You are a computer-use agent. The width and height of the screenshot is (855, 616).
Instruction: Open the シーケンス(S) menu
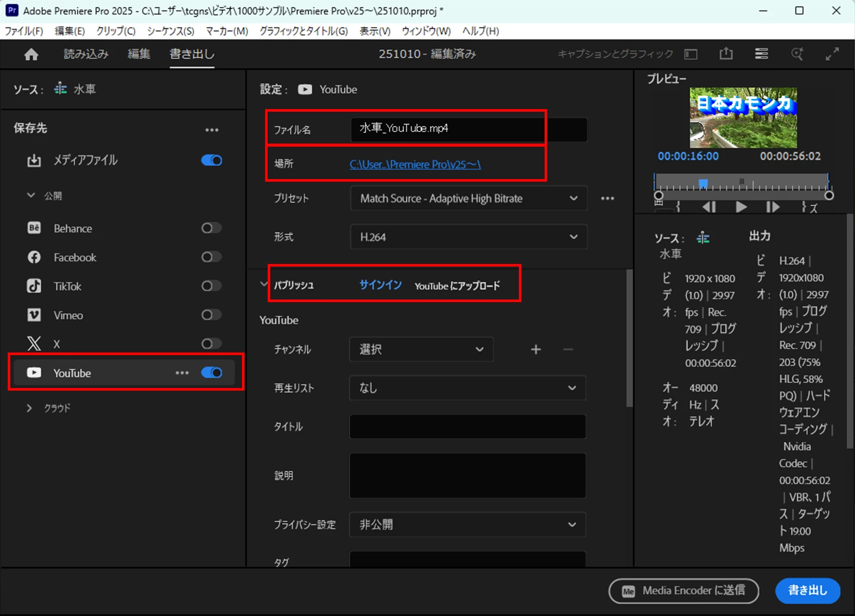[170, 31]
